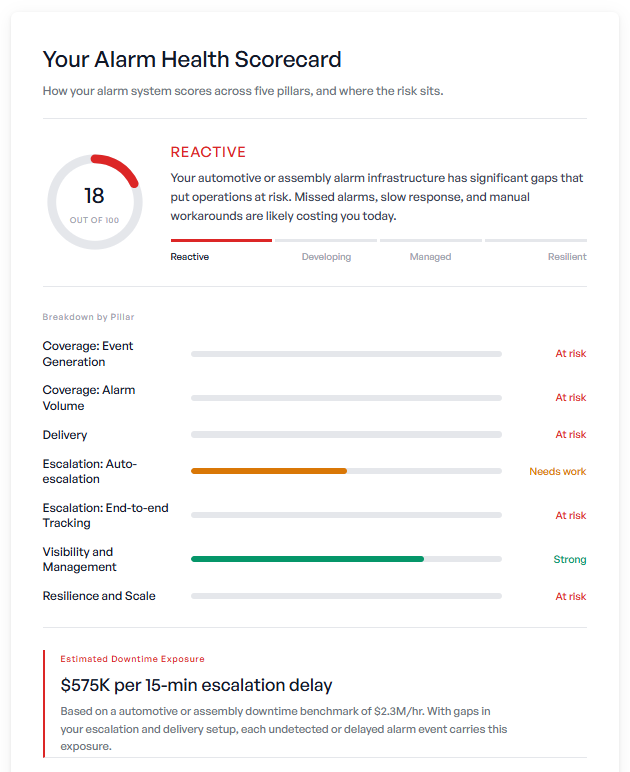Click the Coverage: Alarm Volume pillar label
Viewport: 630px width, 772px height.
pos(89,397)
